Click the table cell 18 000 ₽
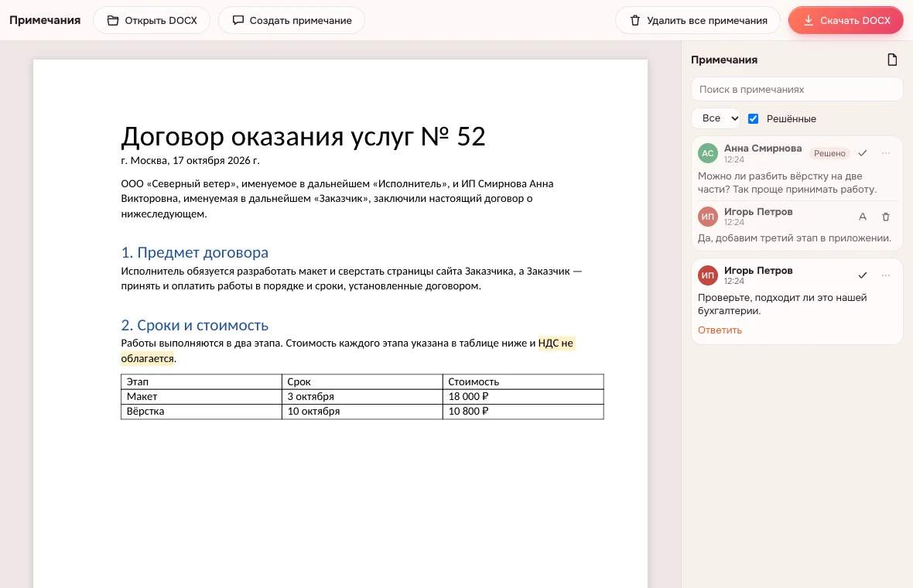913x588 pixels. 523,396
